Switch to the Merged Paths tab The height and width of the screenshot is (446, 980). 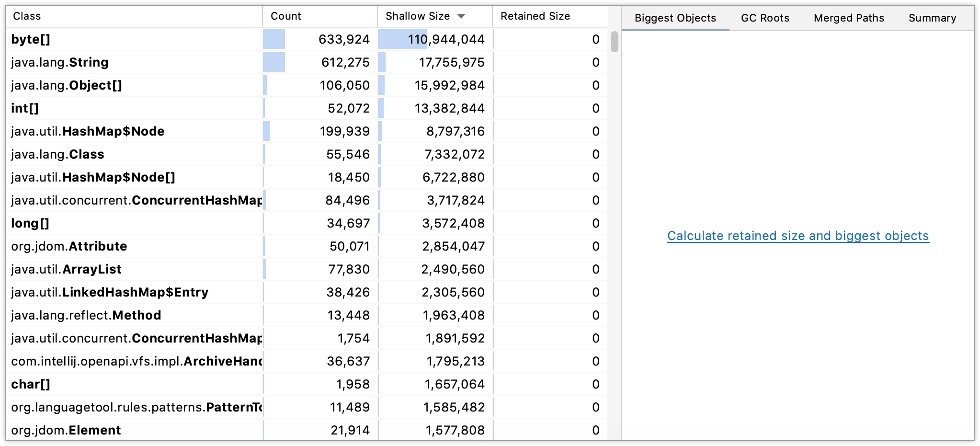(x=848, y=18)
